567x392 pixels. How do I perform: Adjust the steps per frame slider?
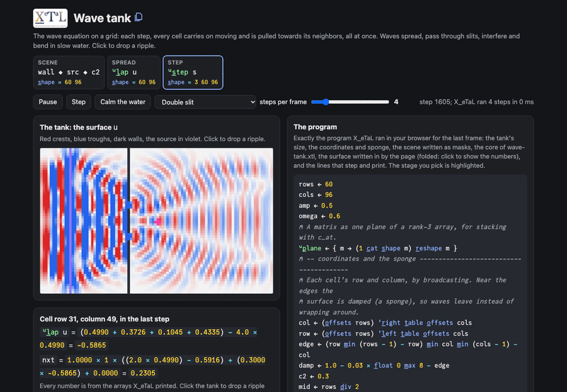pyautogui.click(x=350, y=102)
